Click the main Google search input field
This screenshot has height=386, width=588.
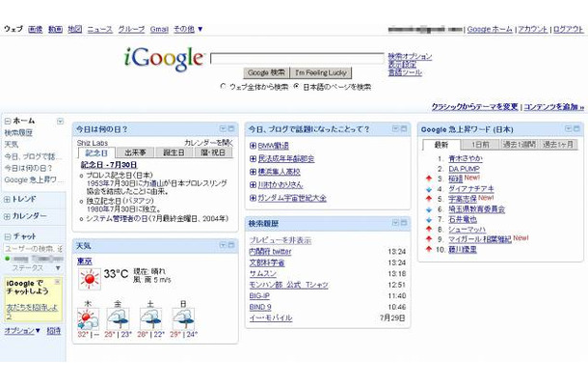[x=298, y=58]
